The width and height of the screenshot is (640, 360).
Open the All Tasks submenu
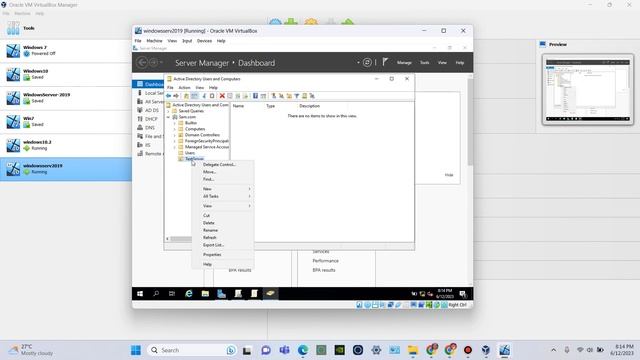coord(223,196)
